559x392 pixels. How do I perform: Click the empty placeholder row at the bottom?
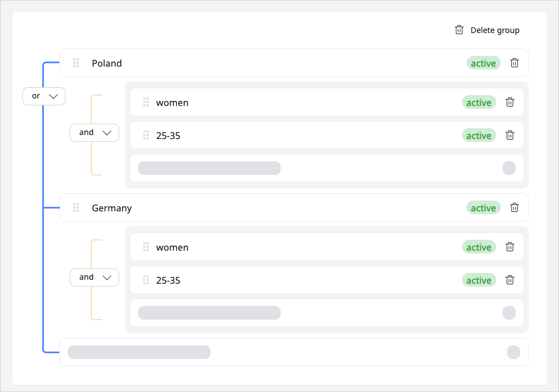[294, 352]
